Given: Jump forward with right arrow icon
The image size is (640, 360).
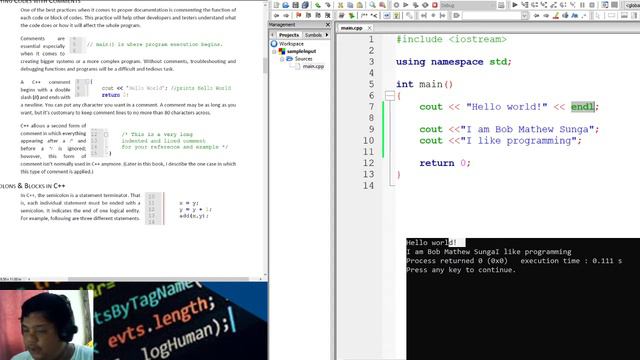Looking at the screenshot, I should click(286, 16).
